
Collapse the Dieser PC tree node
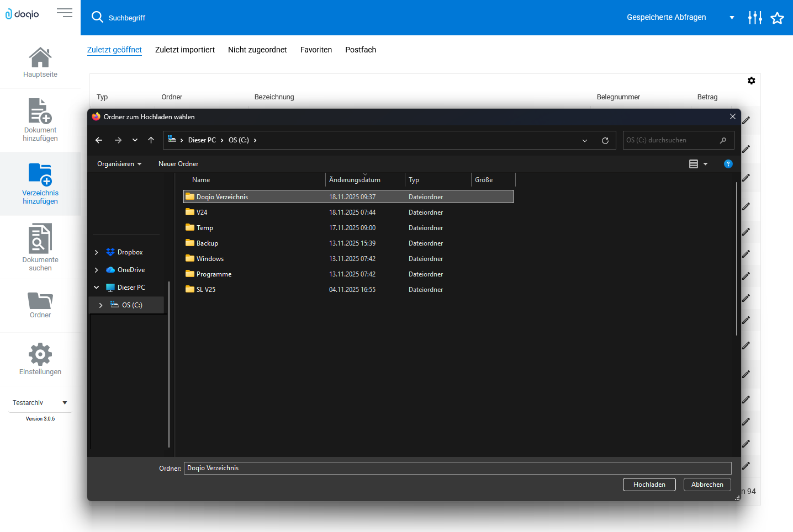click(x=97, y=288)
